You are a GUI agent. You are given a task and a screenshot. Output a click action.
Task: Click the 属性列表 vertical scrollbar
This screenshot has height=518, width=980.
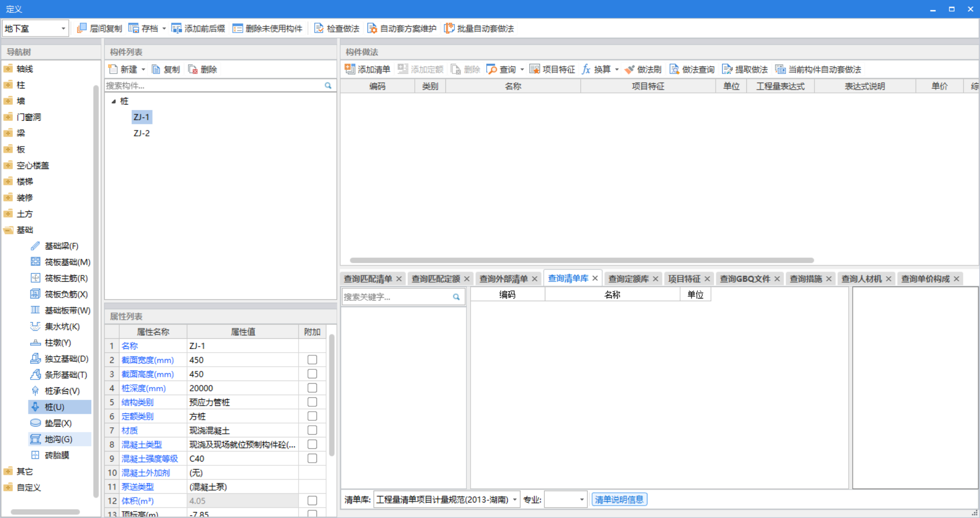(332, 395)
